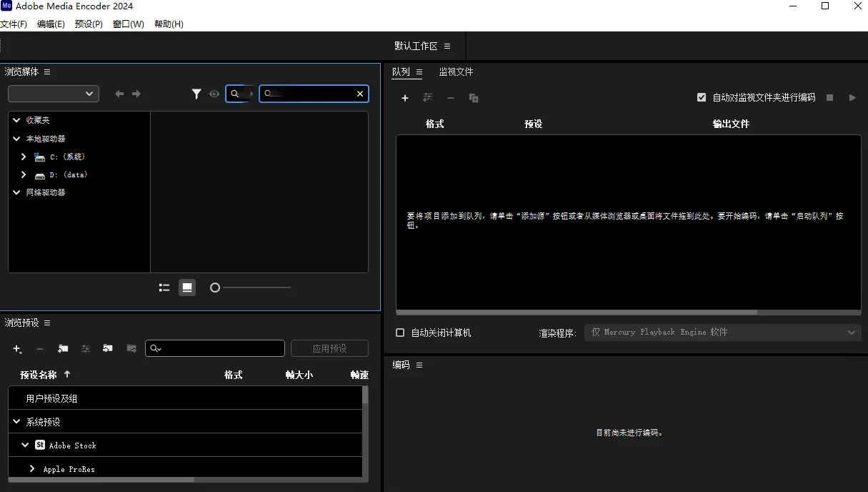Click the Preset Browser search field
The height and width of the screenshot is (492, 868).
point(215,348)
